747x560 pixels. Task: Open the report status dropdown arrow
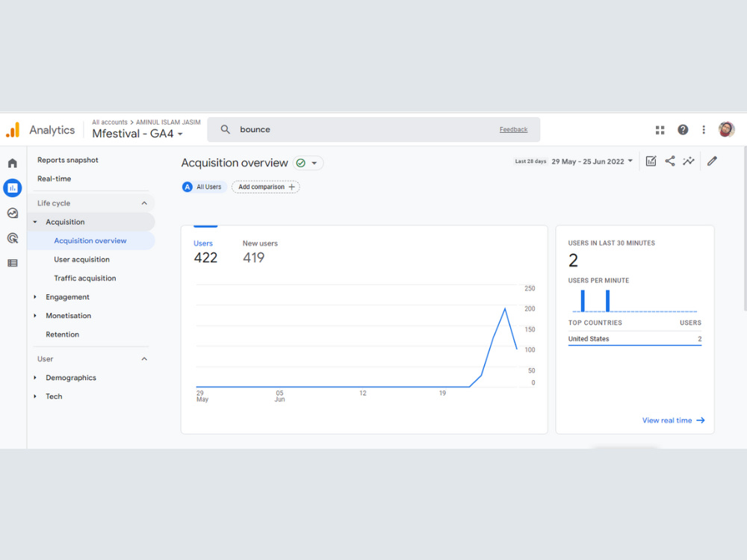[314, 163]
